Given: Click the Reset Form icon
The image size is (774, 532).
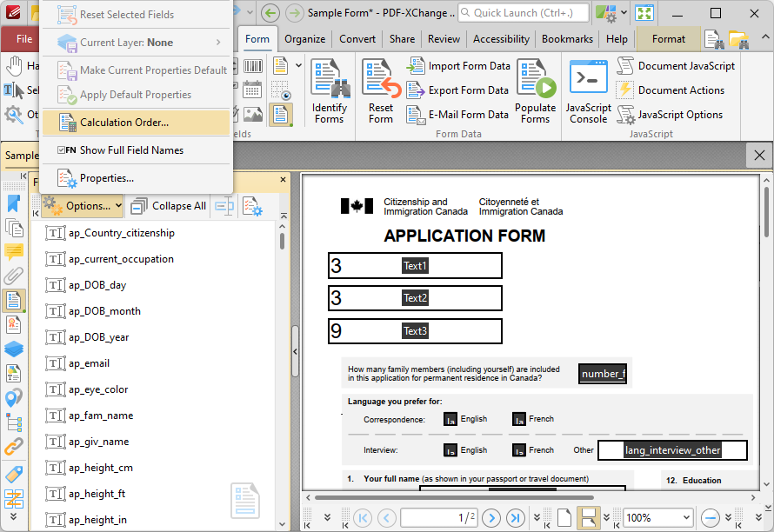Looking at the screenshot, I should [x=381, y=92].
